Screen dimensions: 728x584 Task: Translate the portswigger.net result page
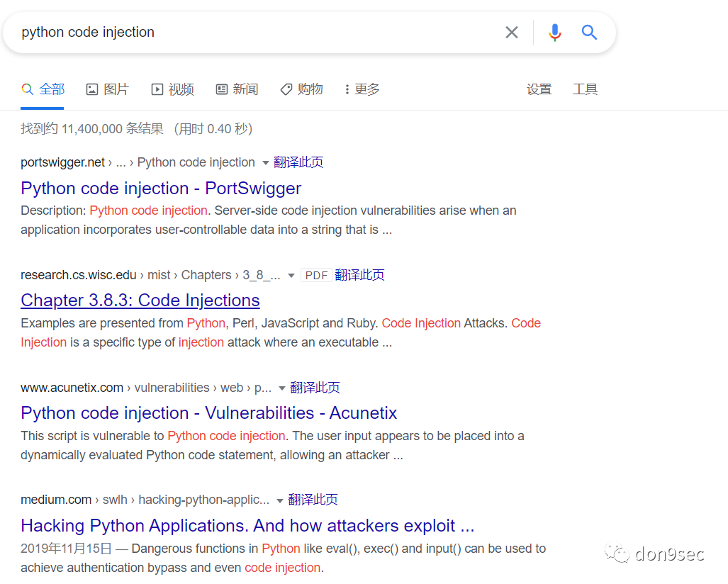[298, 162]
